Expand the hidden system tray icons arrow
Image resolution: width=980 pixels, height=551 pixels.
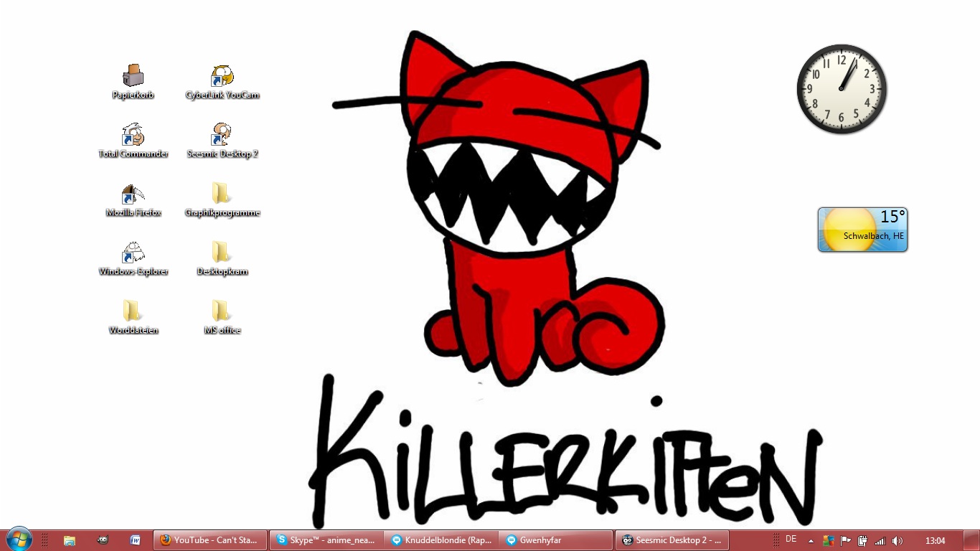(x=811, y=541)
